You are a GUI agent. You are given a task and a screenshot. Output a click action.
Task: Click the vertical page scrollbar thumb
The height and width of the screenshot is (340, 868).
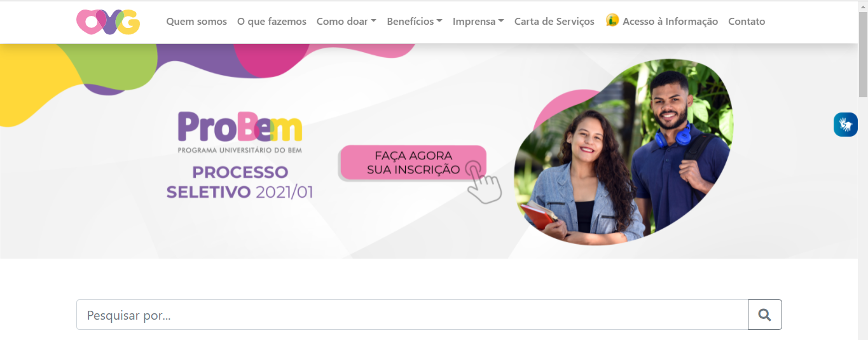coord(863,54)
